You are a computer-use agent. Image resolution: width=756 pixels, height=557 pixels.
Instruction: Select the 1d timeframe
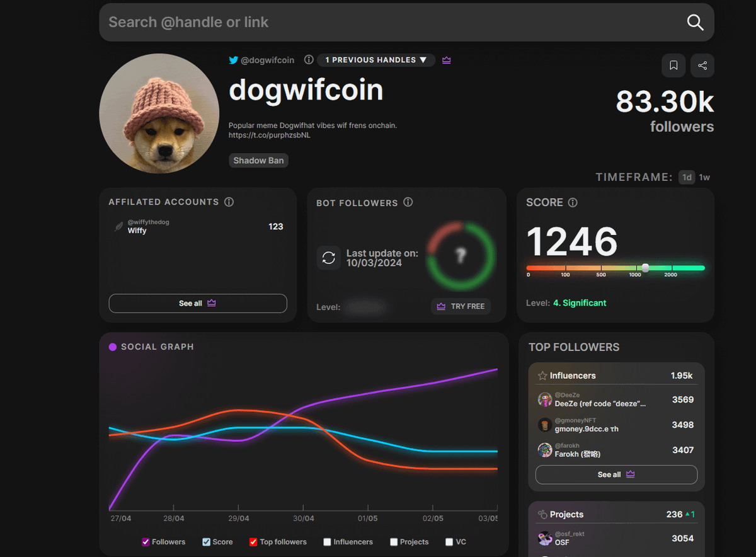pos(686,177)
